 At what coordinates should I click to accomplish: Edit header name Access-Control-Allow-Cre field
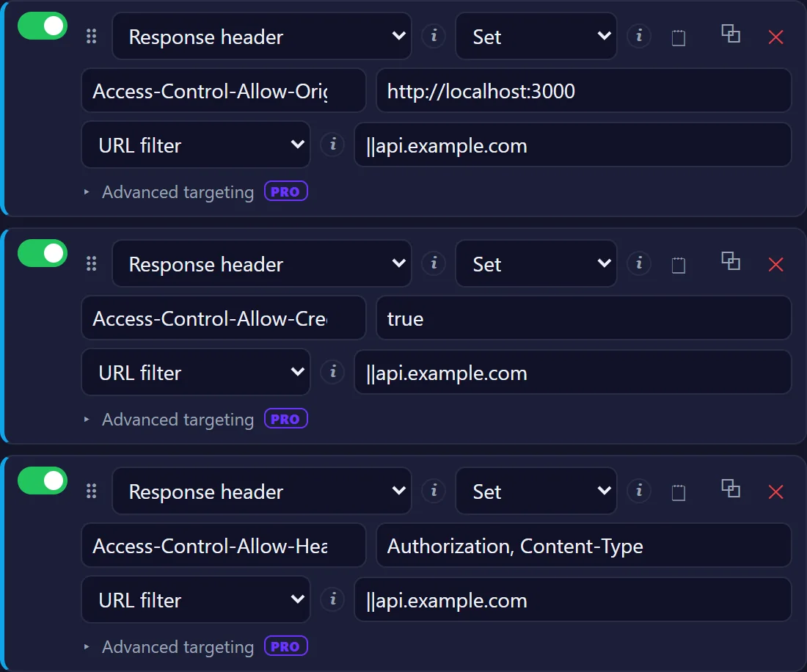point(223,318)
